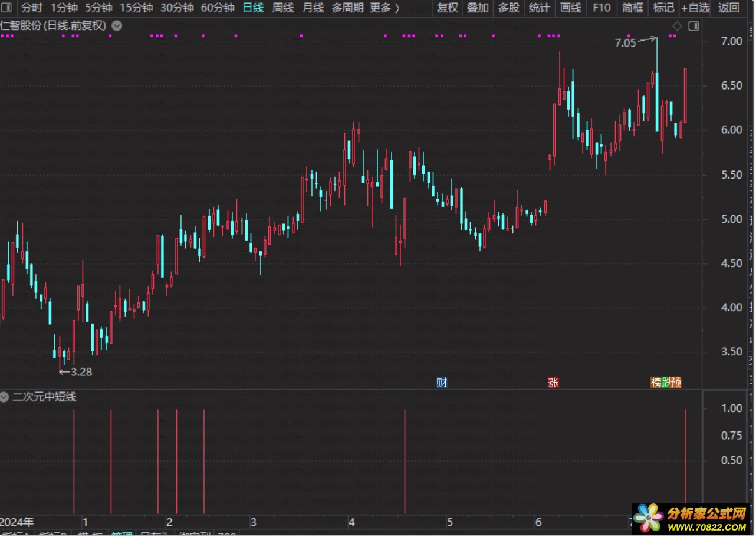This screenshot has width=756, height=537.
Task: Switch to the 周线 weekly chart
Action: tap(283, 8)
